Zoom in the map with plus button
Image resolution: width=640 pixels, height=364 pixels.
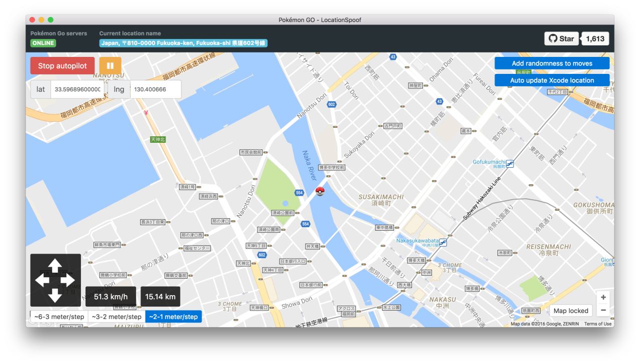point(603,297)
